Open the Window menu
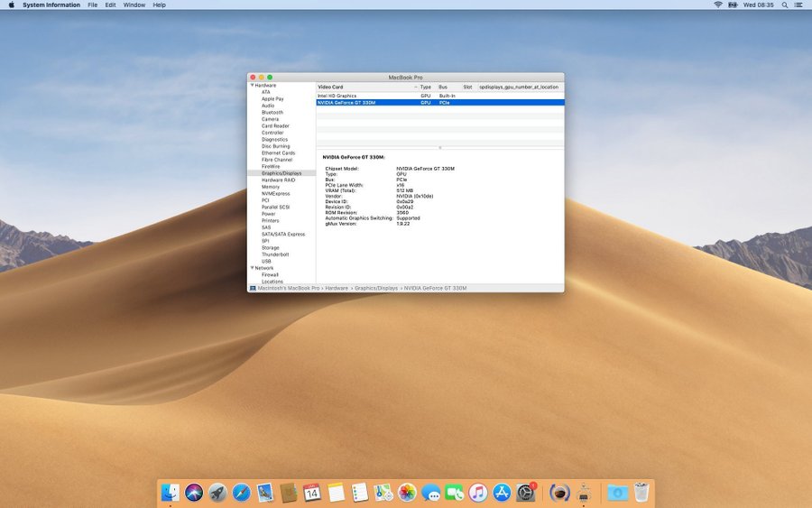 click(x=134, y=5)
